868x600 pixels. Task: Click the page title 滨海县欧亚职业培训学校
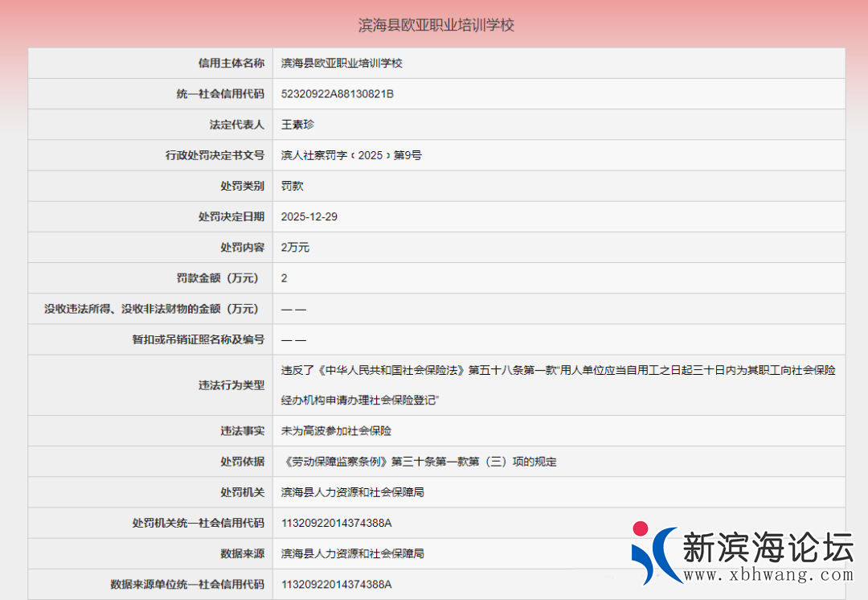[x=436, y=25]
